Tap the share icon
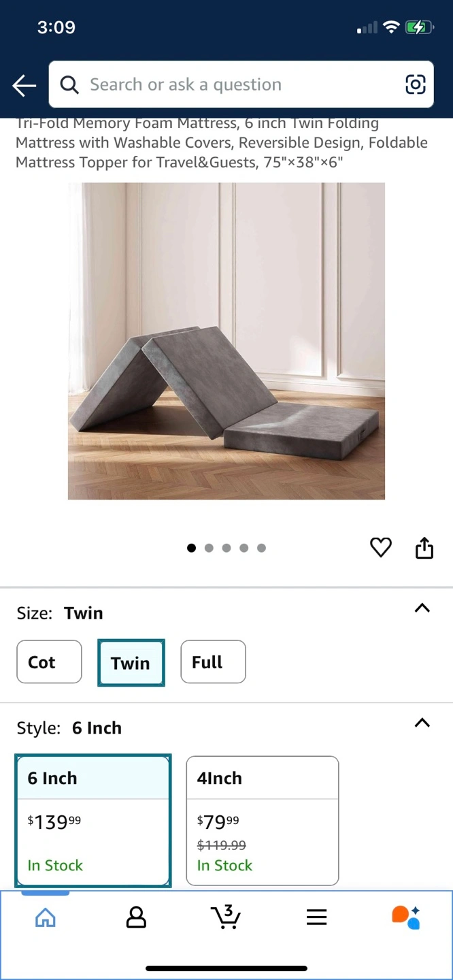Viewport: 453px width, 980px height. click(424, 547)
